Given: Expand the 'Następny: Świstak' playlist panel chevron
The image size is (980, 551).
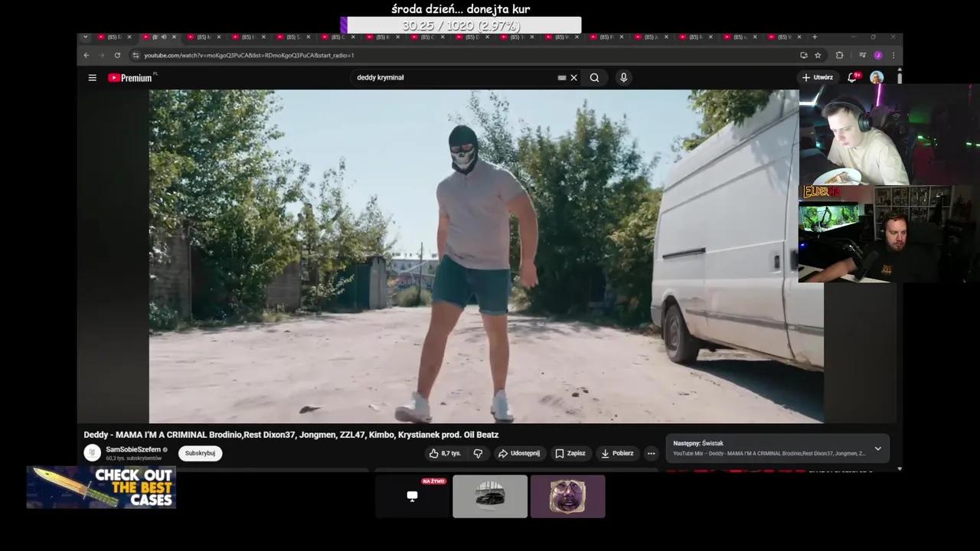Looking at the screenshot, I should (878, 448).
